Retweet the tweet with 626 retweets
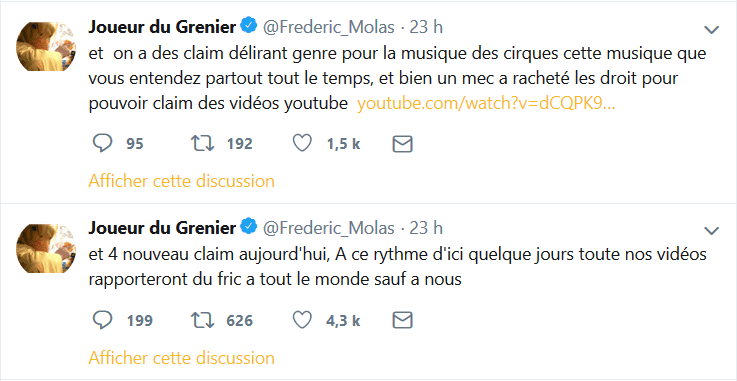 point(203,321)
